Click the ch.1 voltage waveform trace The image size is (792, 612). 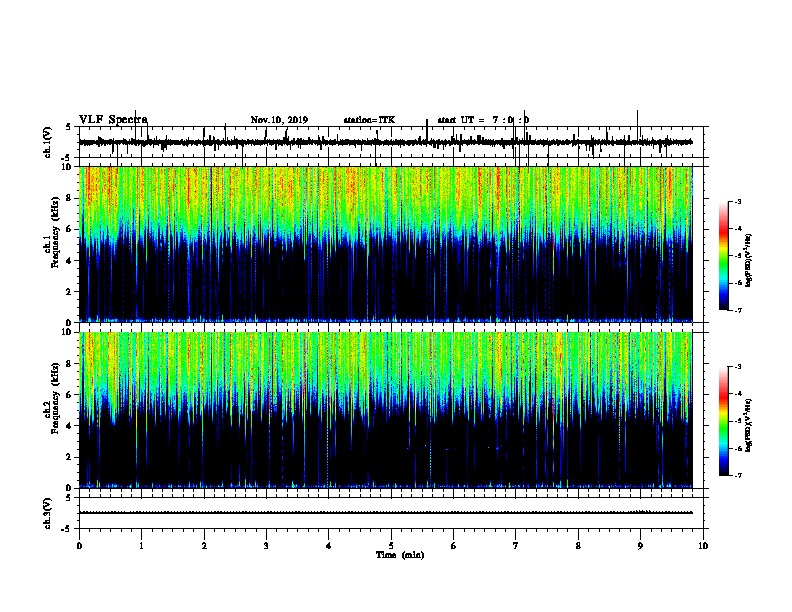pos(386,142)
